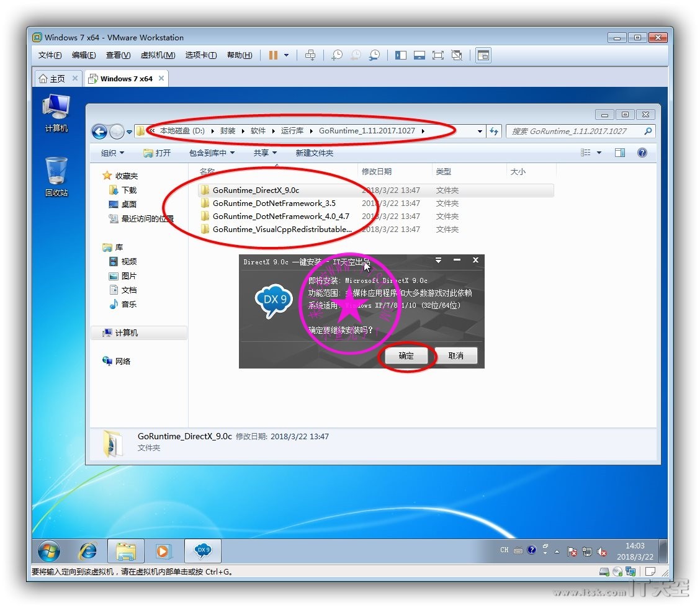The width and height of the screenshot is (700, 608).
Task: Toggle VMware library sidebar view
Action: (x=401, y=55)
